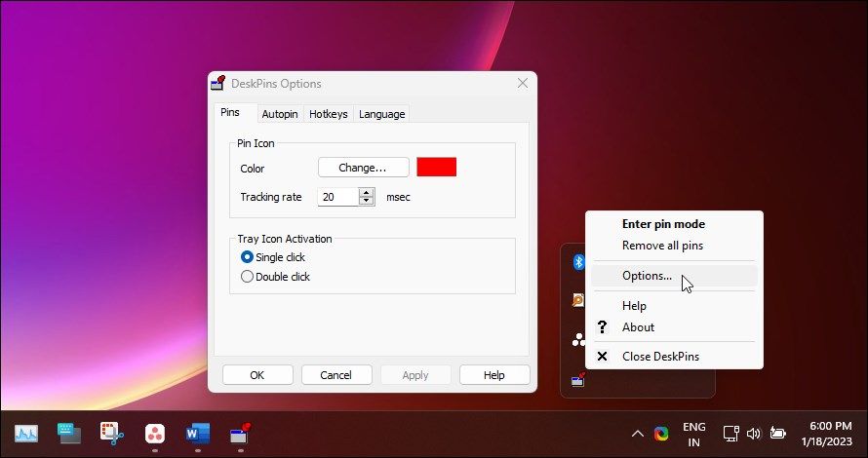Image resolution: width=868 pixels, height=458 pixels.
Task: Confirm with the OK button
Action: [257, 375]
